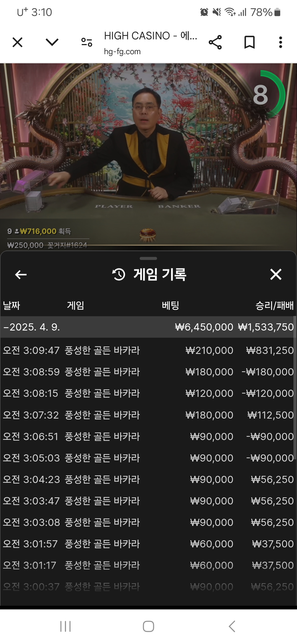Viewport: 297px width, 644px height.
Task: Select the 3:09:47 game record row
Action: 148,350
